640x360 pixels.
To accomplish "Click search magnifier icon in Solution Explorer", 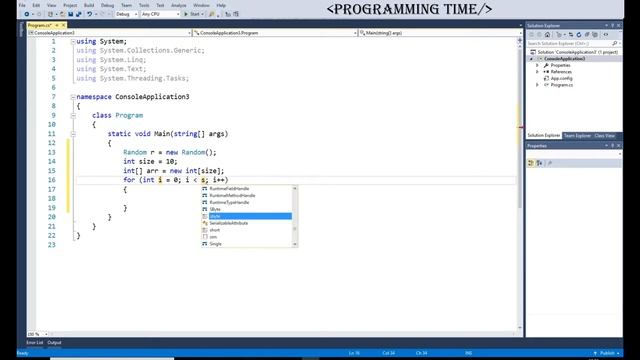I will (x=615, y=43).
